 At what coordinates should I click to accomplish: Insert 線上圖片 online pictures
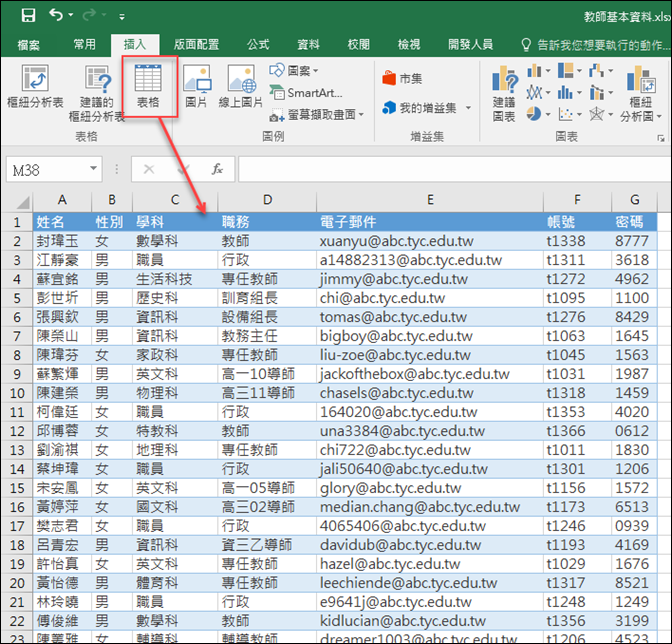(x=241, y=86)
